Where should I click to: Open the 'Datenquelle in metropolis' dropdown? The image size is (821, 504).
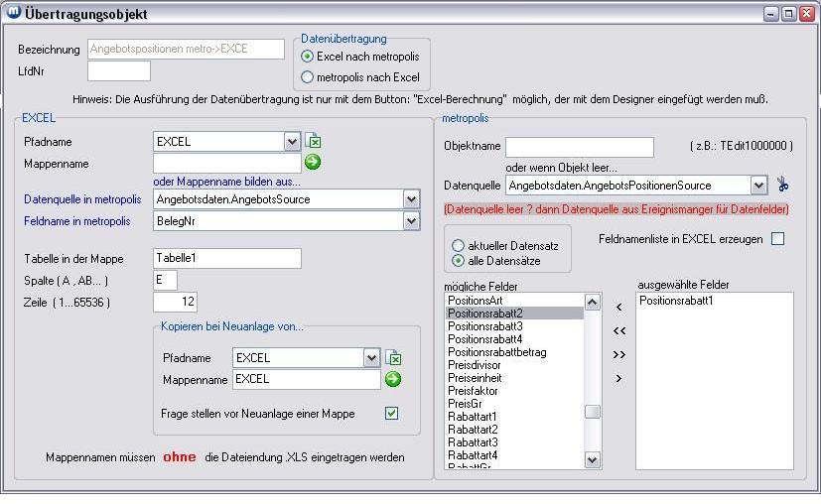pos(411,199)
